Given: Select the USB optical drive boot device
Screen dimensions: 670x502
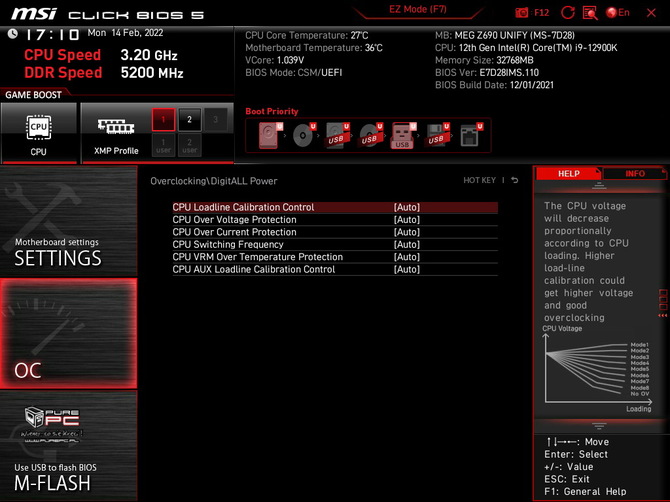Looking at the screenshot, I should pos(370,135).
